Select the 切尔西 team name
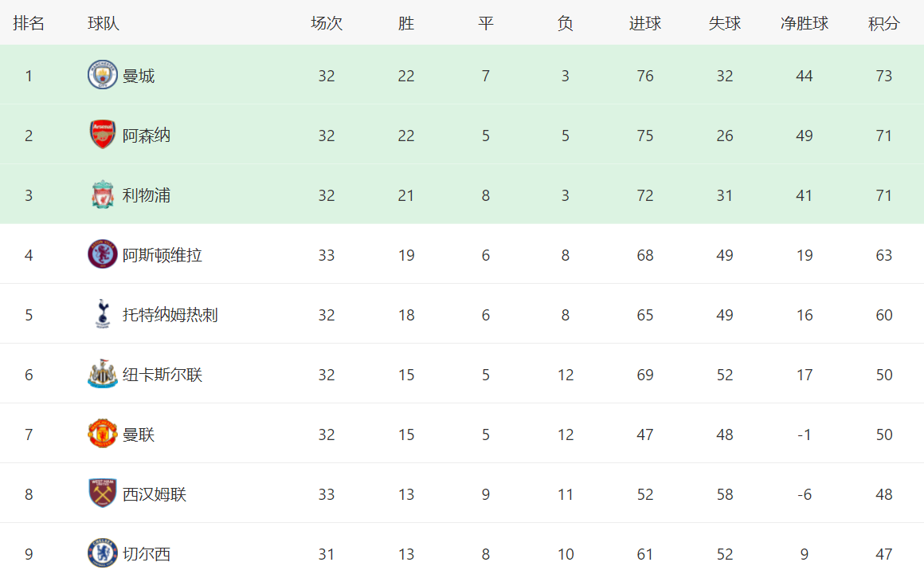 click(146, 554)
